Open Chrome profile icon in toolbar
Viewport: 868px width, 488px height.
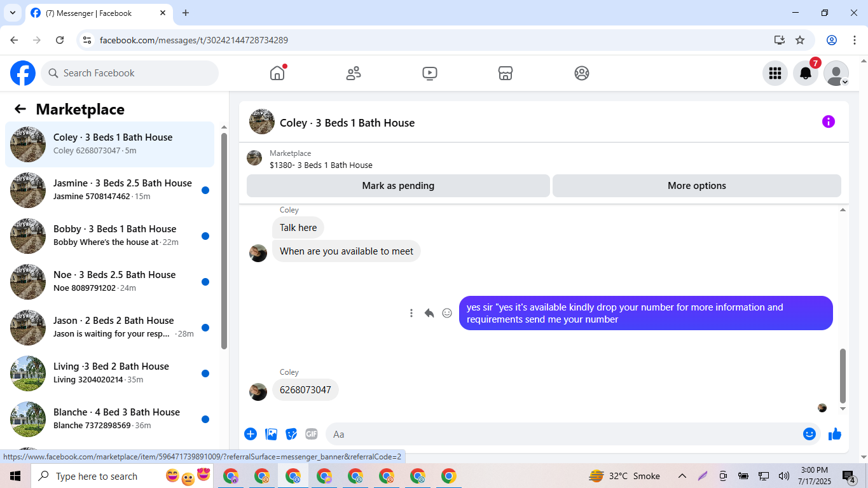coord(832,40)
